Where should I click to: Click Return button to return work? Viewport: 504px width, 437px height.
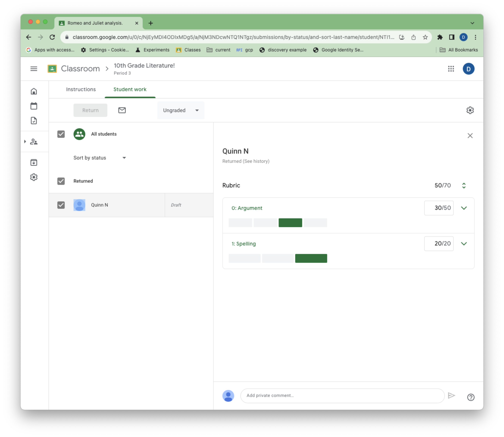pos(90,110)
